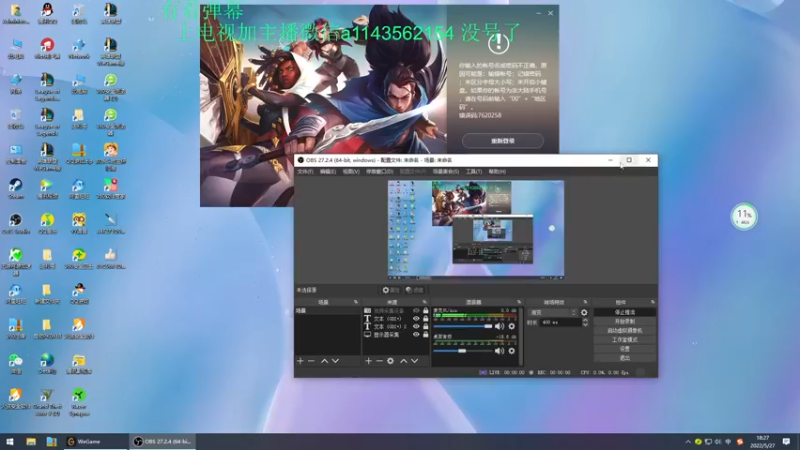This screenshot has height=450, width=800.
Task: Open the Recycle Bin desktop icon
Action: (16, 118)
